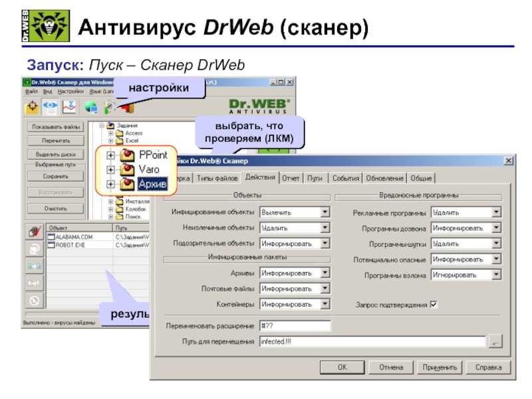Click the green globe with monitor icon
Viewport: 532px width, 399px height.
click(x=91, y=107)
